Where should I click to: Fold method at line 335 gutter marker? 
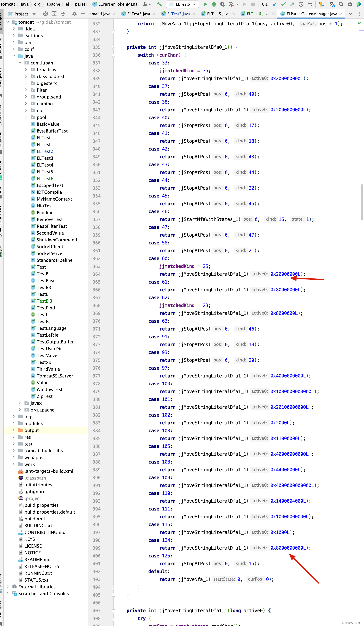click(114, 47)
